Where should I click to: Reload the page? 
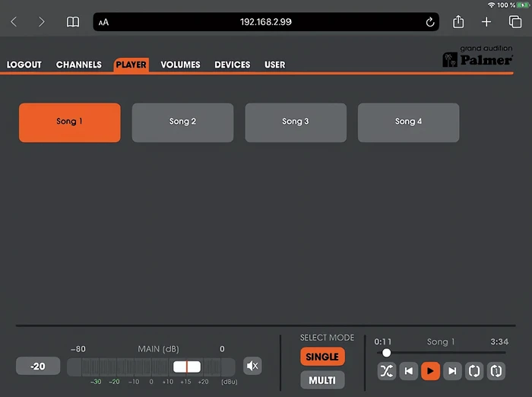pyautogui.click(x=430, y=22)
